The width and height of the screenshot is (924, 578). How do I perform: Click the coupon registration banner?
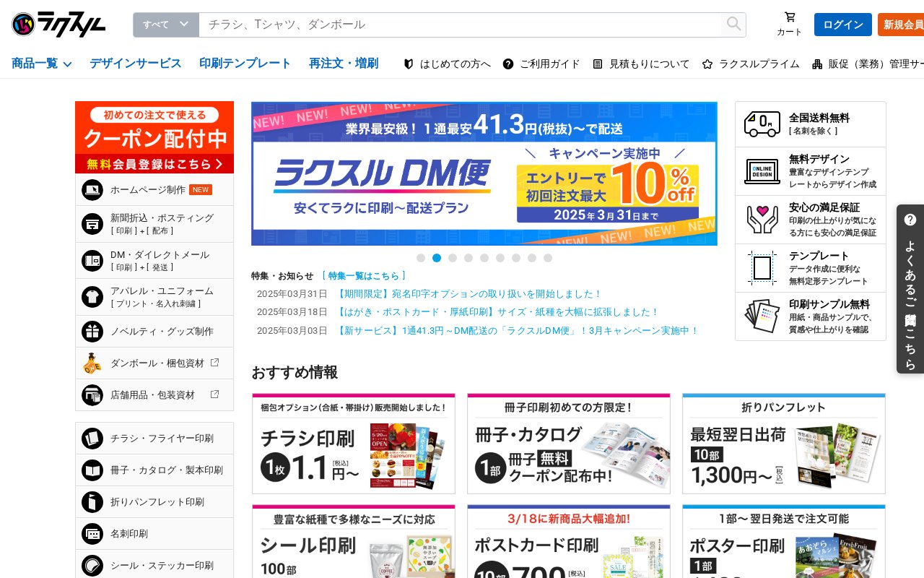click(154, 137)
